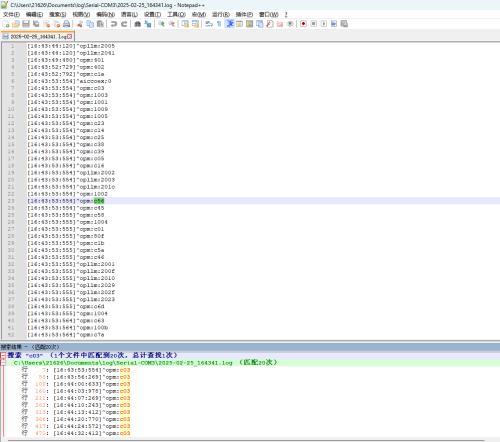Toggle file monitoring eye icon
The width and height of the screenshot is (500, 442).
point(290,24)
